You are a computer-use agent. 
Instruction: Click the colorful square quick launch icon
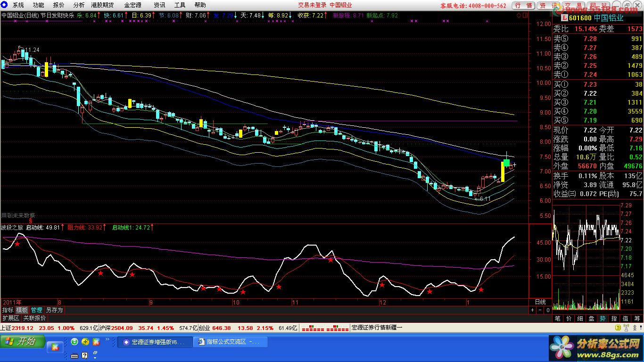pos(96,341)
